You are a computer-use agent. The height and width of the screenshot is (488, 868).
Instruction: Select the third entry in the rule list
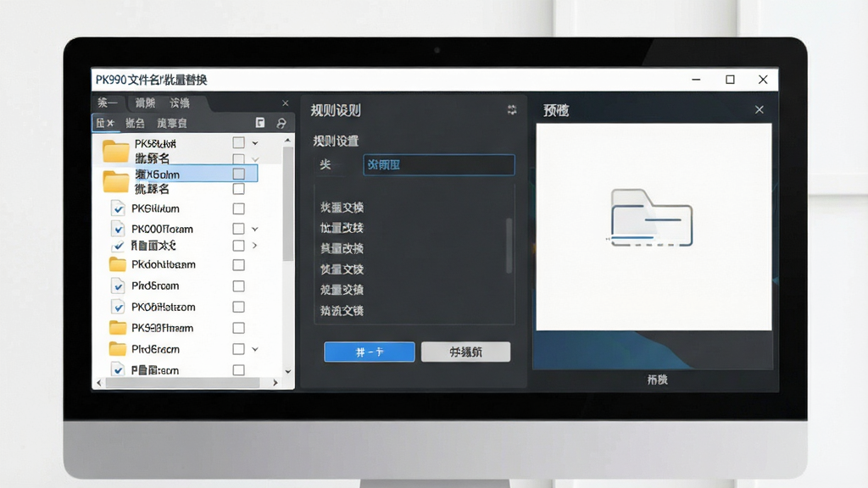[342, 248]
